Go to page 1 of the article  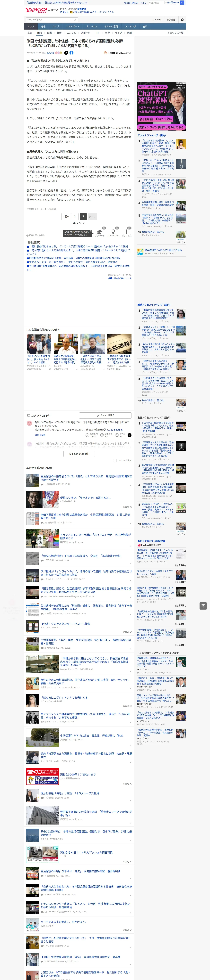pyautogui.click(x=75, y=216)
